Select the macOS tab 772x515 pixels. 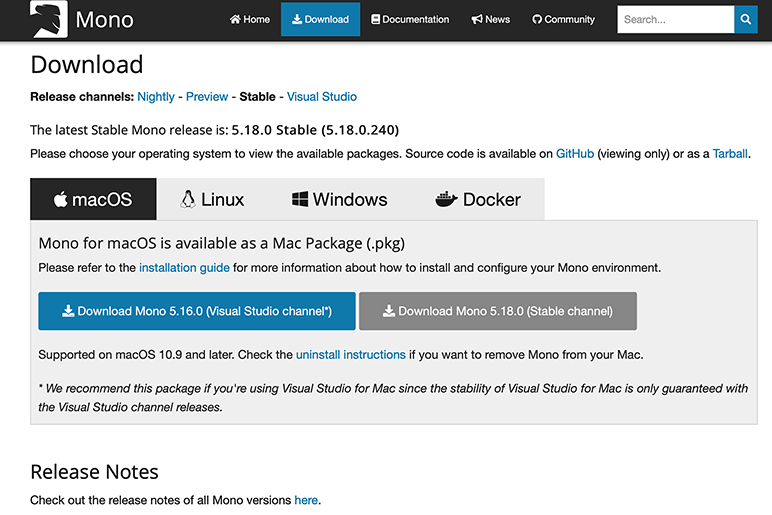93,199
